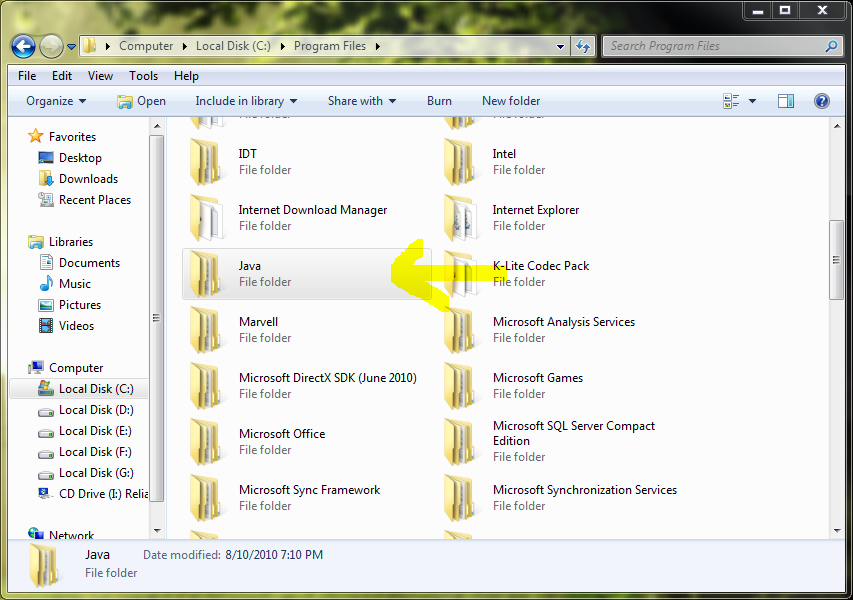This screenshot has width=853, height=600.
Task: Select Local Disk (E:) in sidebar
Action: click(x=95, y=431)
